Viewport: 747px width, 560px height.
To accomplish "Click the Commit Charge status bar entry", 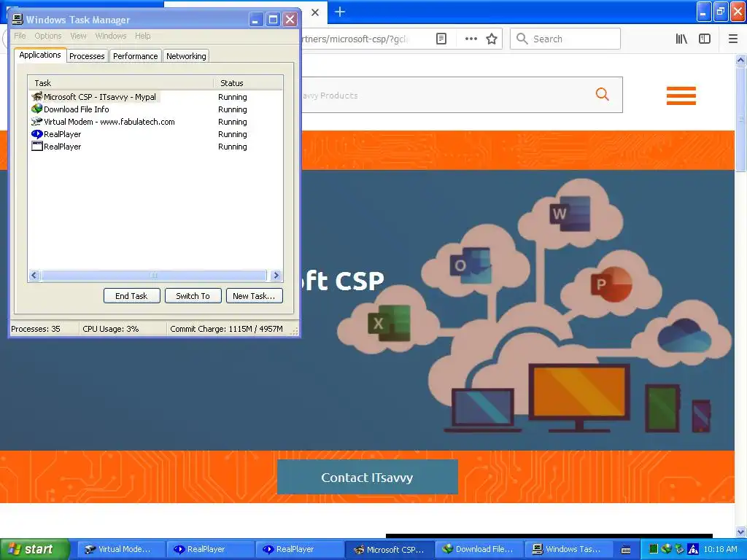I will point(226,329).
